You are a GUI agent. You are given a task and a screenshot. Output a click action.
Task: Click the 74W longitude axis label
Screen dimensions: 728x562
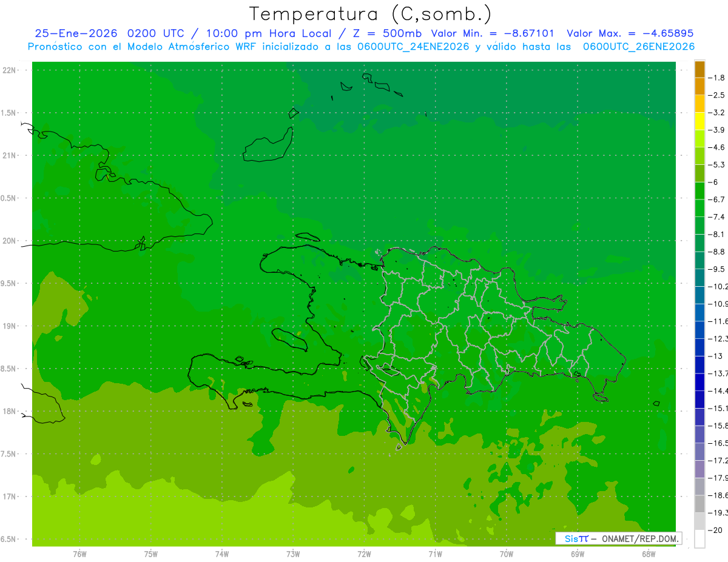click(x=222, y=554)
